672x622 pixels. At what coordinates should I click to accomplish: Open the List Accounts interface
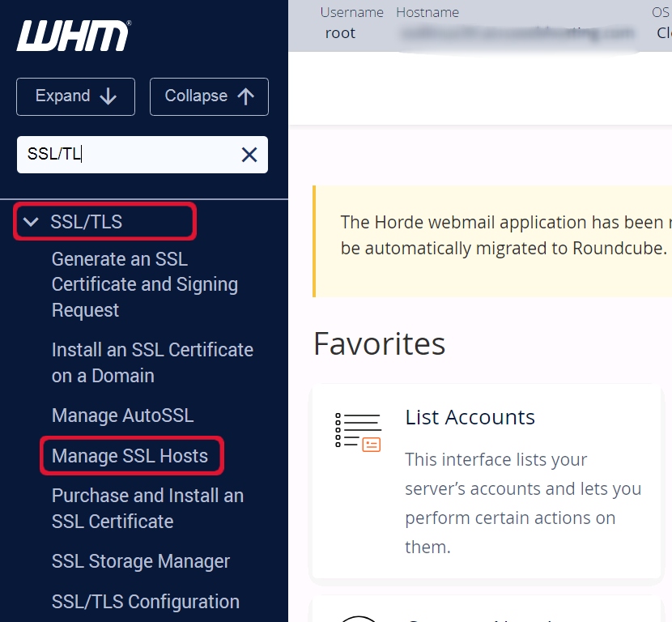point(470,417)
